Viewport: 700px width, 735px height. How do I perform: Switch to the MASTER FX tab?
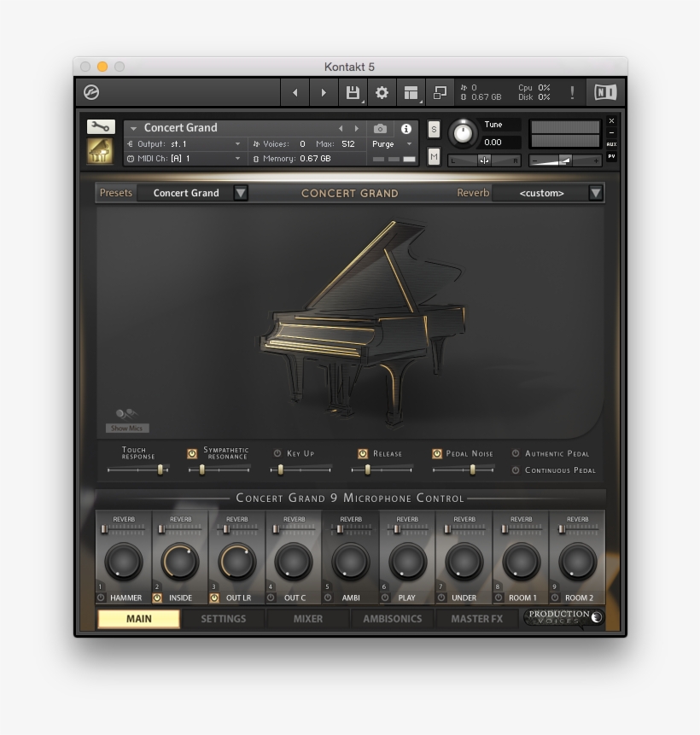[x=477, y=618]
